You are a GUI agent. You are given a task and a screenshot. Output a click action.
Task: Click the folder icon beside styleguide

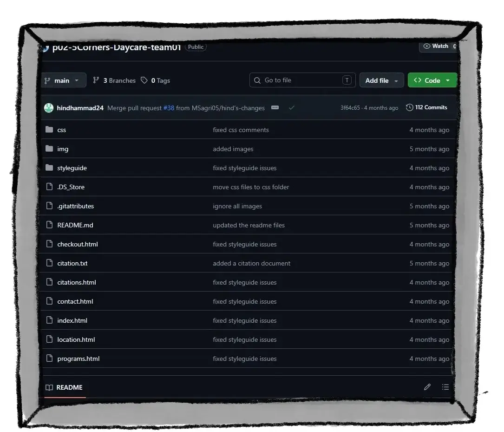tap(49, 167)
